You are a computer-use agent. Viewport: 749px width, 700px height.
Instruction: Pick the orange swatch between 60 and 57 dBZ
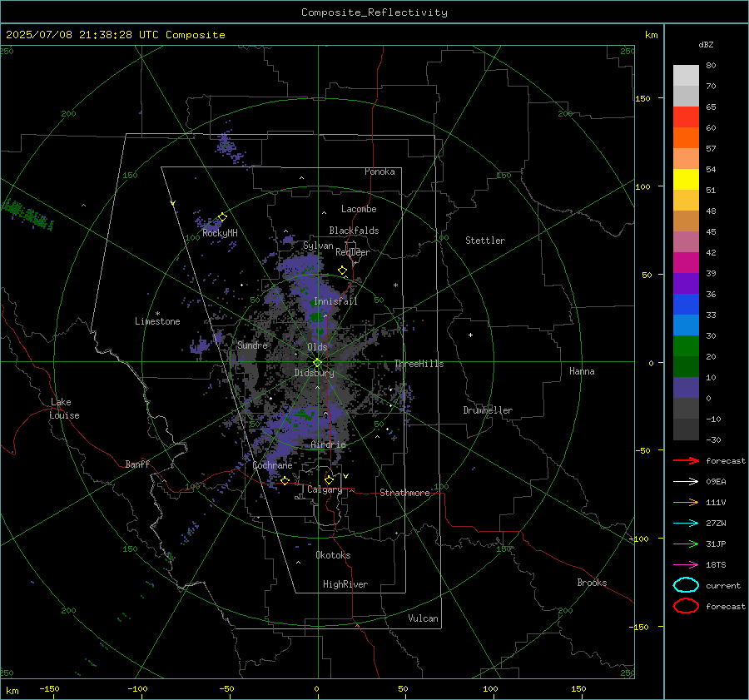tap(686, 137)
